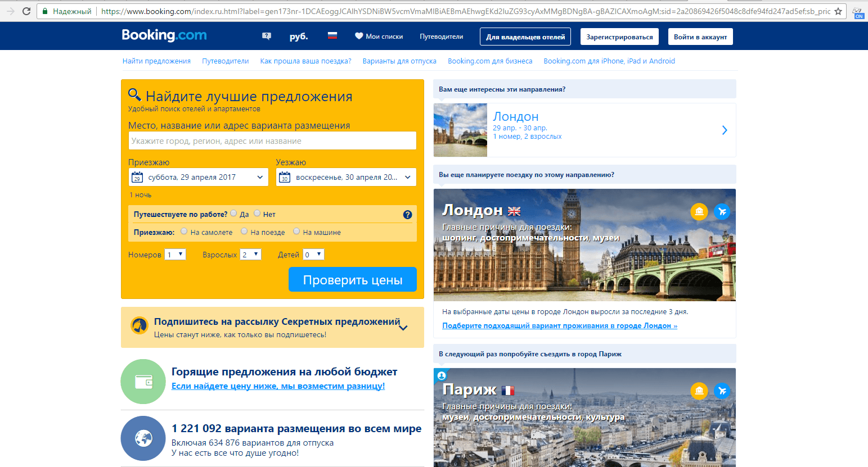
Task: Click the Зарегистрироваться button
Action: (x=619, y=37)
